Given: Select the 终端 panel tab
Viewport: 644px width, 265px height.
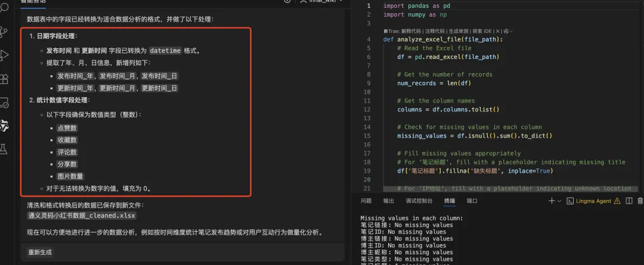Looking at the screenshot, I should pos(450,201).
